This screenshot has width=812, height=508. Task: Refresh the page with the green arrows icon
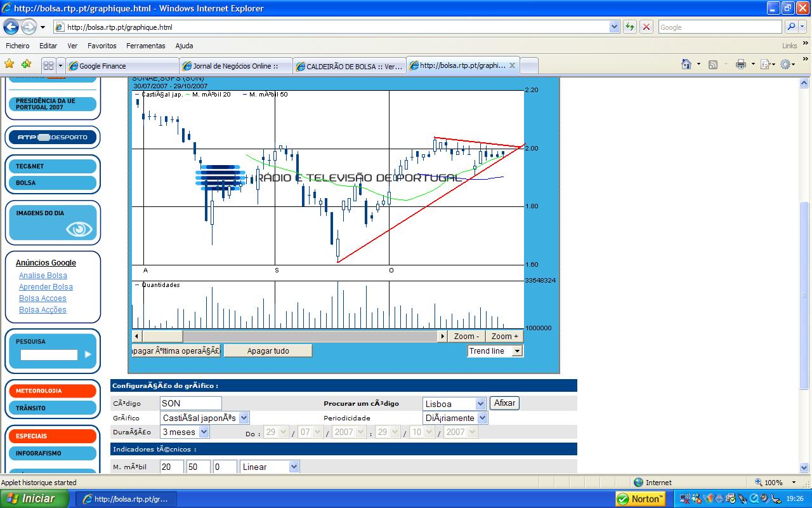[630, 27]
